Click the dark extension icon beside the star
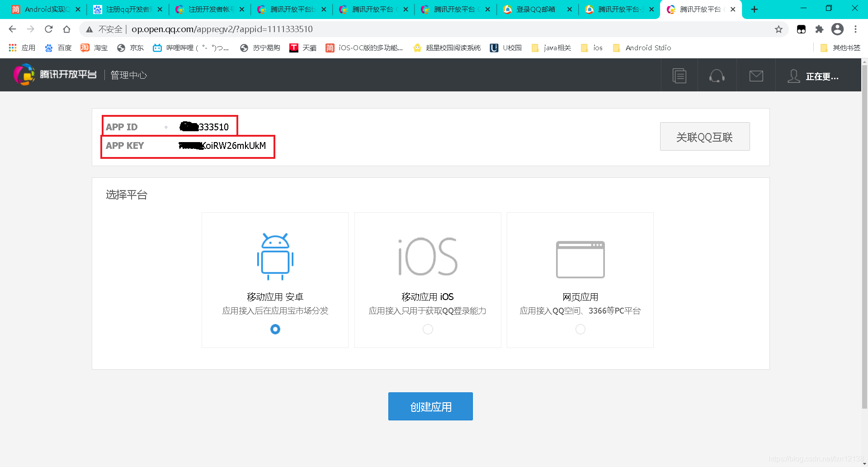868x467 pixels. point(801,29)
